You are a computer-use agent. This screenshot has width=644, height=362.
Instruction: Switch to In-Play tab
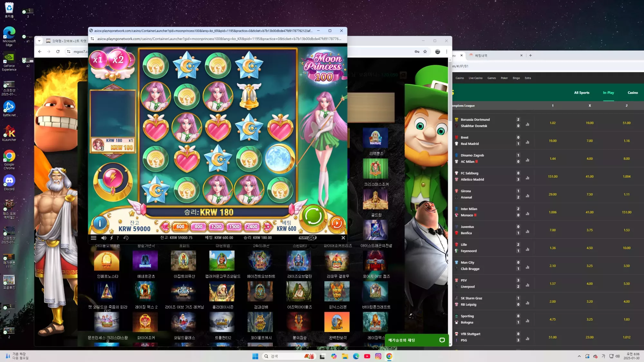click(x=608, y=92)
